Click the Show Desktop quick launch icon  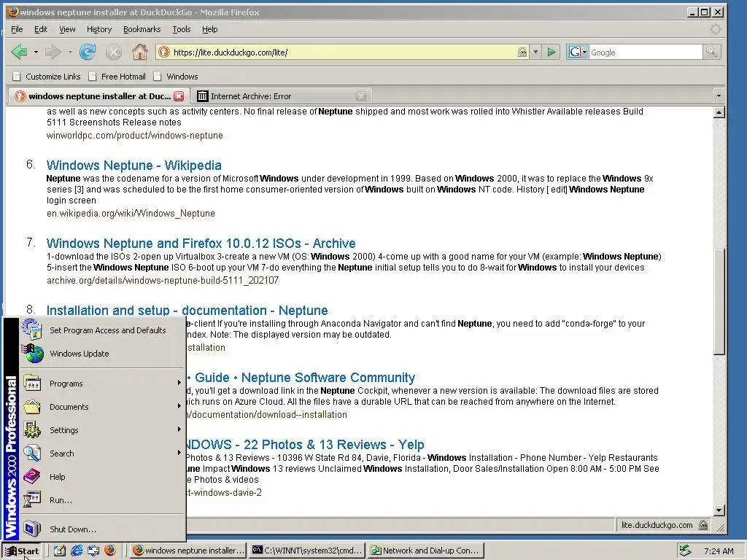(60, 551)
